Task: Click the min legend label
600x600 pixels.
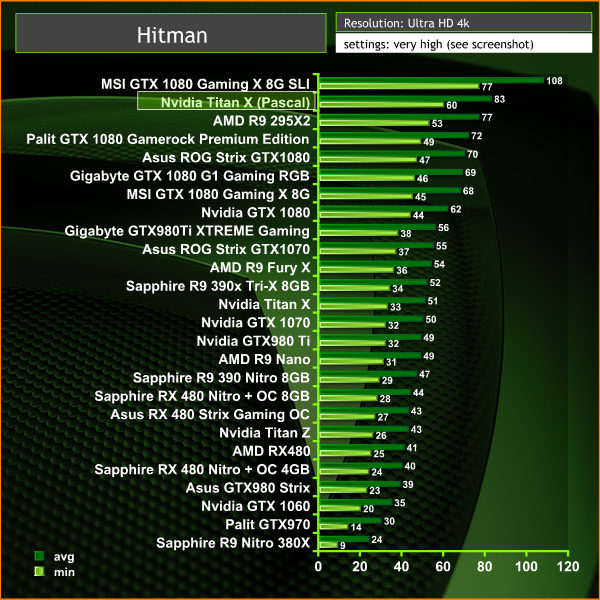Action: 64,572
